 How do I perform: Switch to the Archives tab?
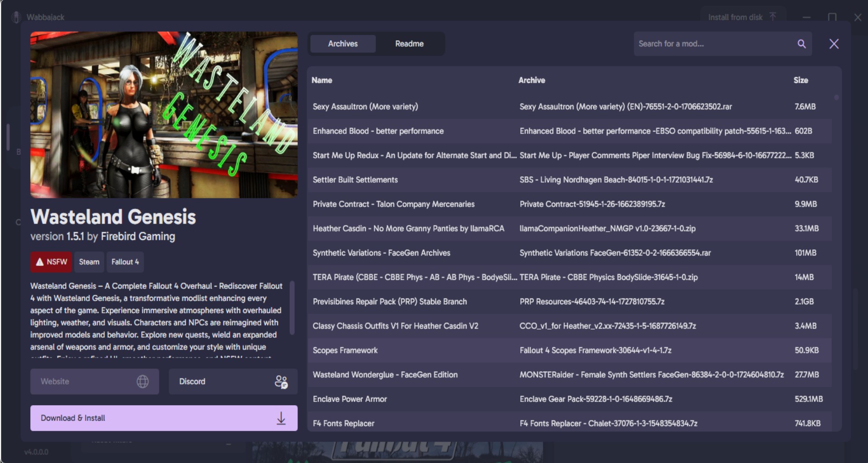[x=343, y=44]
